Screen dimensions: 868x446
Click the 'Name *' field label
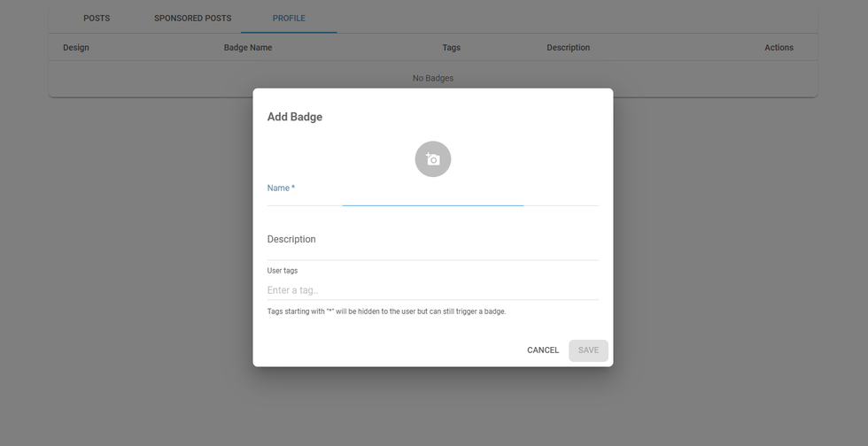pyautogui.click(x=281, y=188)
